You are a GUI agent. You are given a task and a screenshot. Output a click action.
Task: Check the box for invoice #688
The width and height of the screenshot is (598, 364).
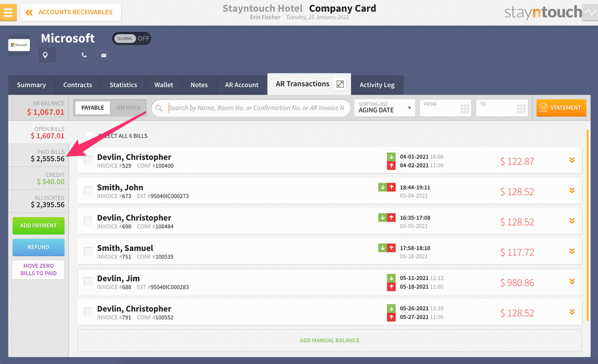88,281
